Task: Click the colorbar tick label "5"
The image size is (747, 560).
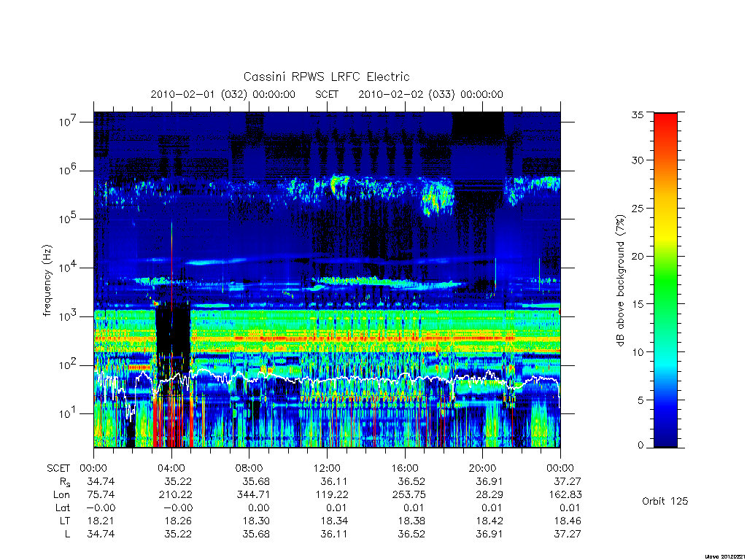Action: 640,400
